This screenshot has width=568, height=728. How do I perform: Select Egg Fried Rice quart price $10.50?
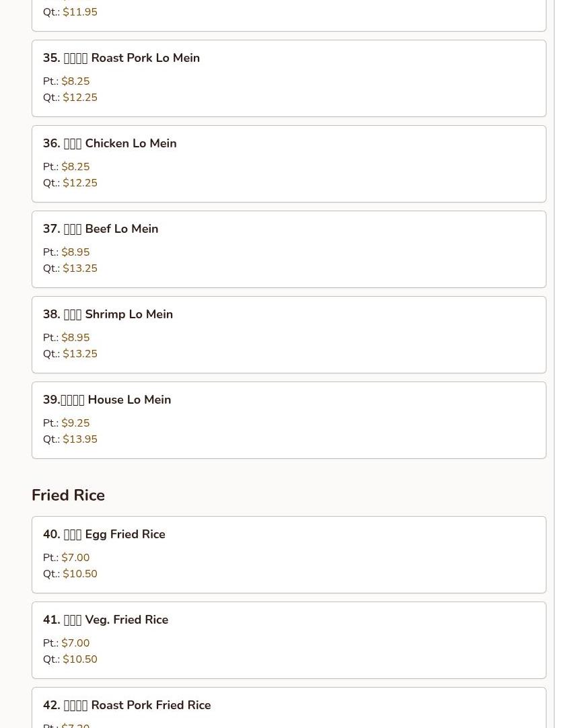(80, 574)
